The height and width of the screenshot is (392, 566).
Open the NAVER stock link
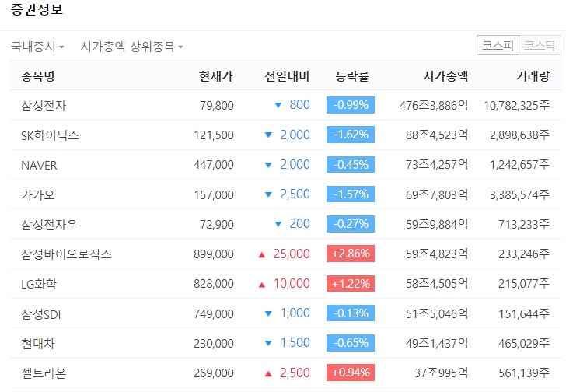click(x=39, y=165)
